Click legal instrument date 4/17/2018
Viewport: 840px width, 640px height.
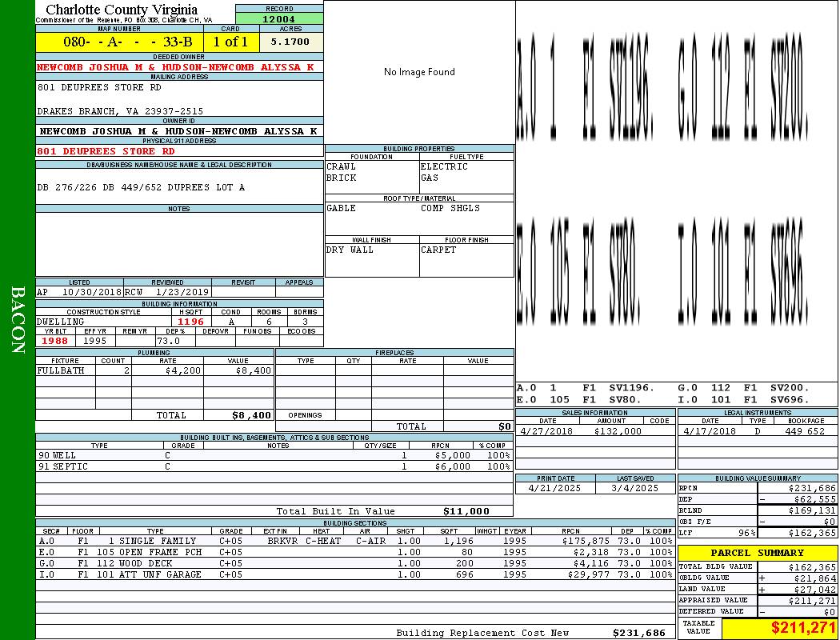pos(710,431)
